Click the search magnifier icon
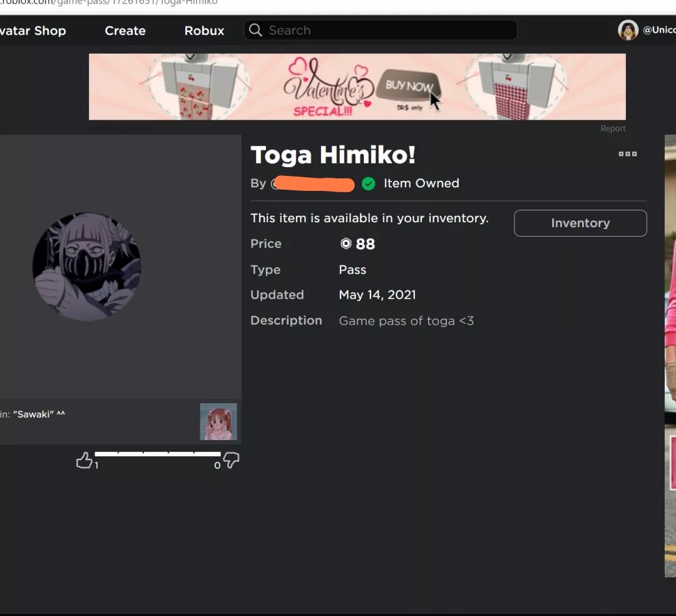This screenshot has height=616, width=676. [x=255, y=30]
